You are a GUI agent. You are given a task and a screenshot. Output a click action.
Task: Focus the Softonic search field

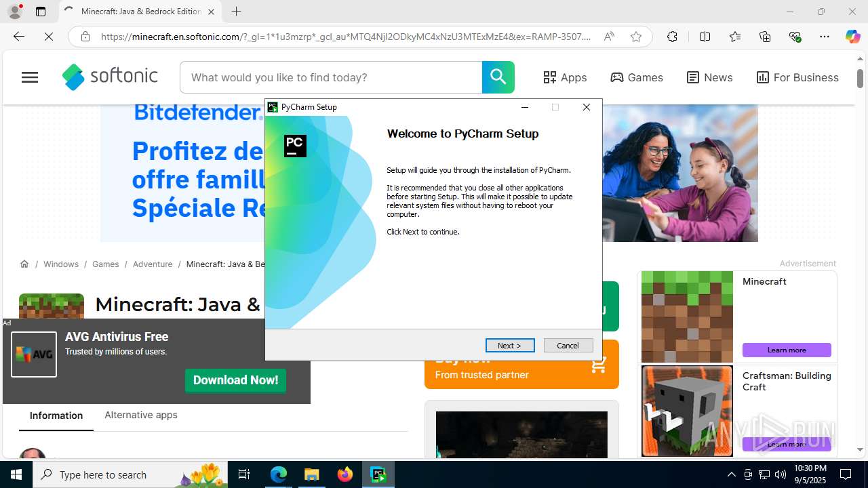pyautogui.click(x=331, y=77)
